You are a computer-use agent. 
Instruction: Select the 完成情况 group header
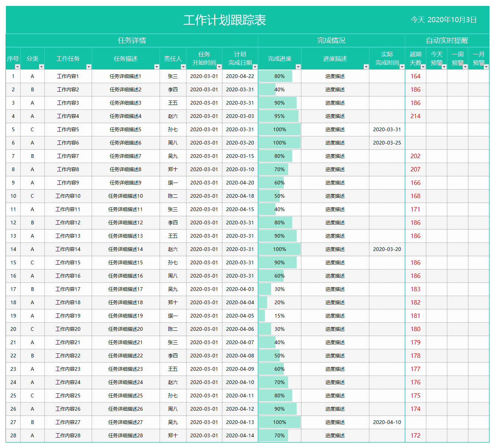tap(331, 40)
